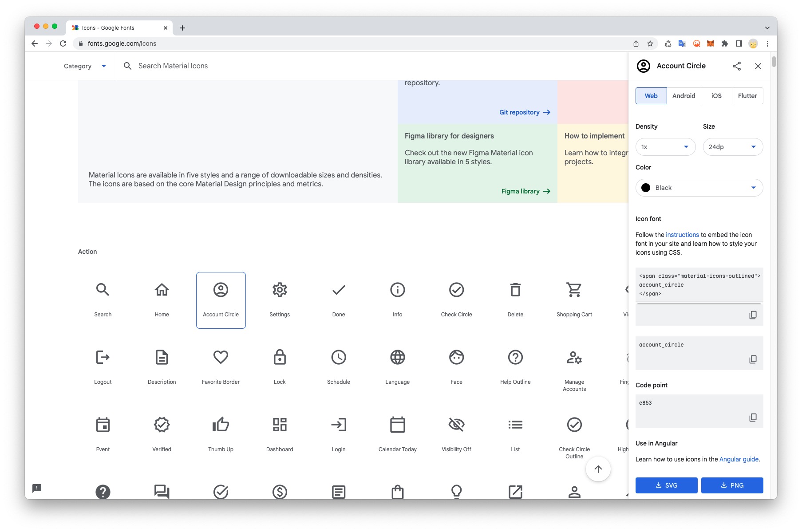Select the Visibility Off icon
Image resolution: width=802 pixels, height=532 pixels.
pyautogui.click(x=456, y=425)
